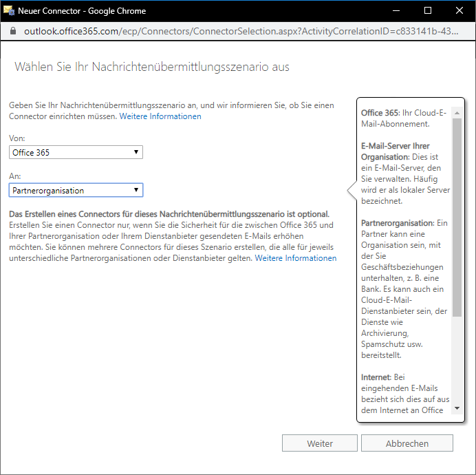The height and width of the screenshot is (475, 476).
Task: Open the An dropdown showing Partnerorganisation
Action: tap(76, 190)
